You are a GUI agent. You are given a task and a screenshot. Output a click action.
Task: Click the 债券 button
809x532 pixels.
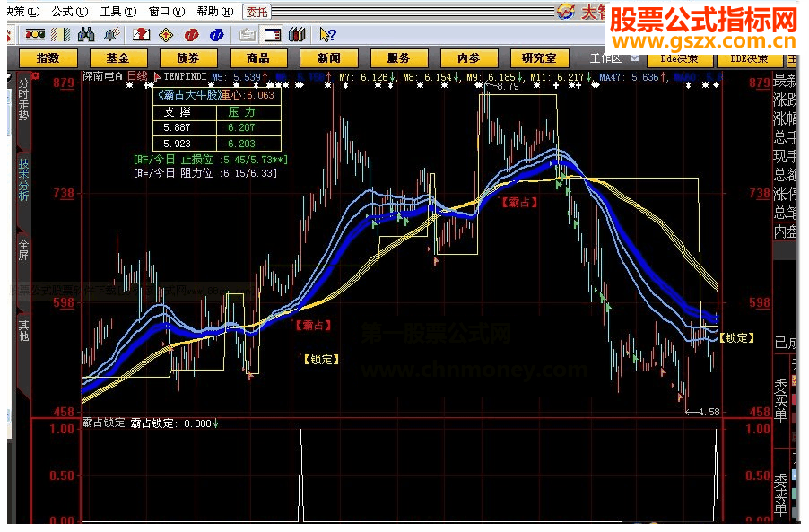[x=187, y=58]
